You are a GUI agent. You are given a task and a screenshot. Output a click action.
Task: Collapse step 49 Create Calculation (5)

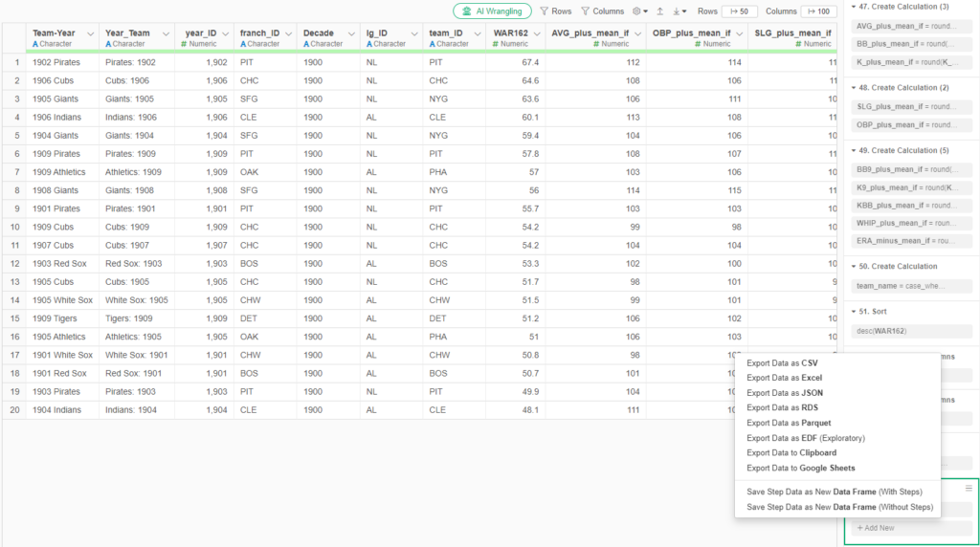(x=853, y=150)
